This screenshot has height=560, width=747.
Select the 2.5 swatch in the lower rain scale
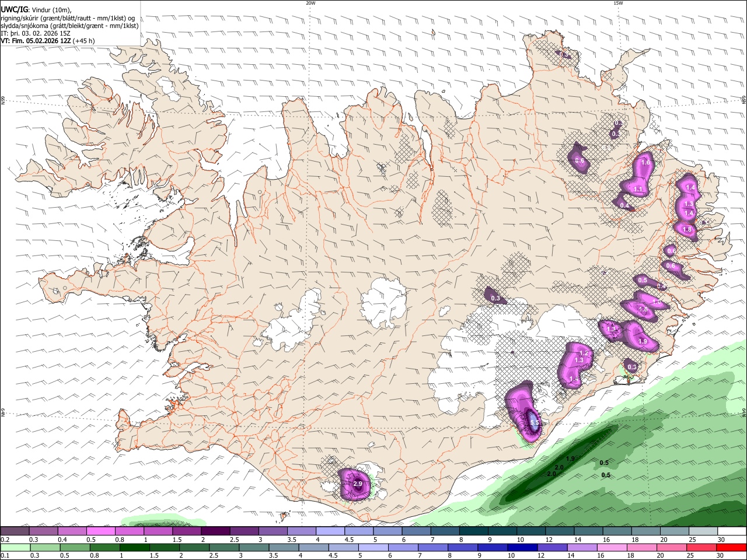coord(224,548)
